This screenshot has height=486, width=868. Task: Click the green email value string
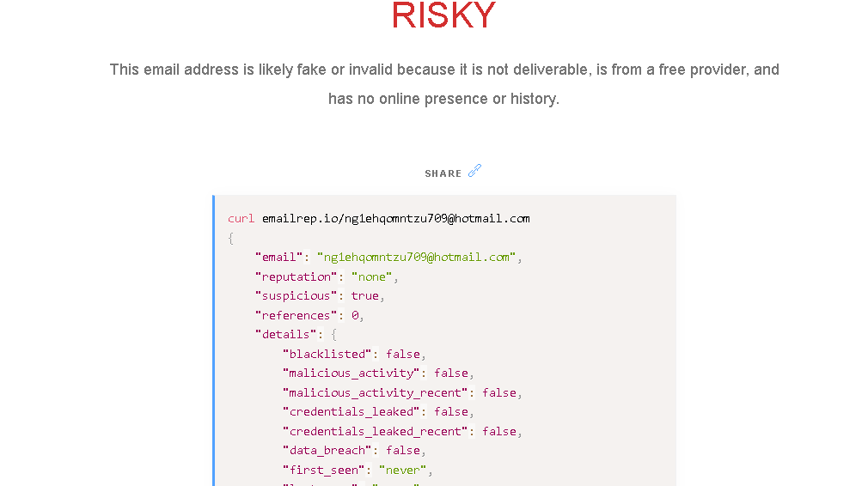pos(416,257)
